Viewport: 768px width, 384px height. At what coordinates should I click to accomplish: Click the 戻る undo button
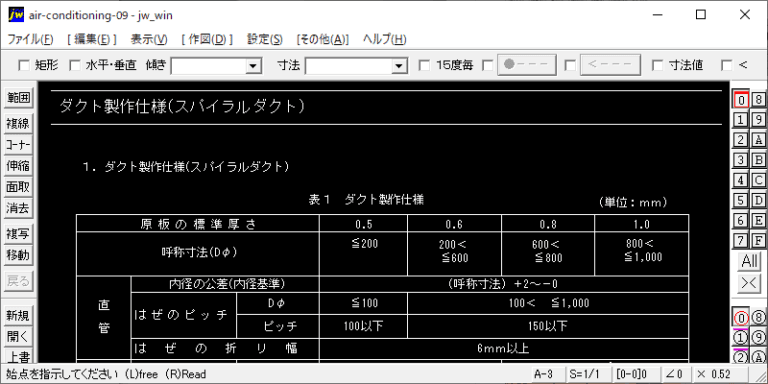(18, 281)
